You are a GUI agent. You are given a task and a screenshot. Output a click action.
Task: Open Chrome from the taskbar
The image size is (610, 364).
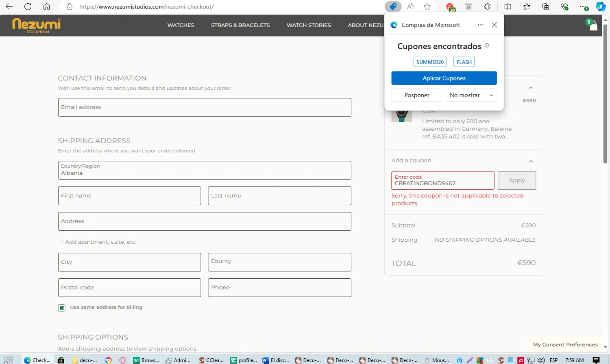click(108, 360)
